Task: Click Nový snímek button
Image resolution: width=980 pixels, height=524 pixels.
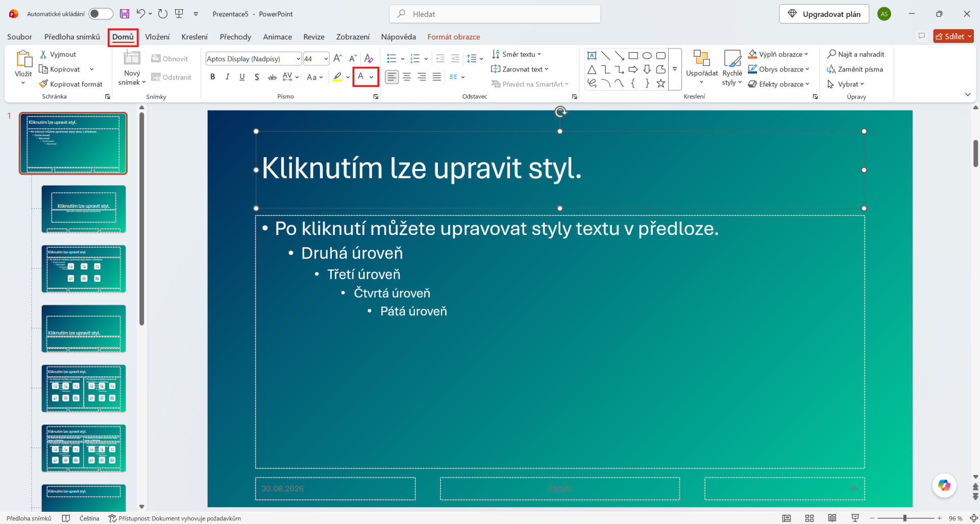Action: coord(132,68)
